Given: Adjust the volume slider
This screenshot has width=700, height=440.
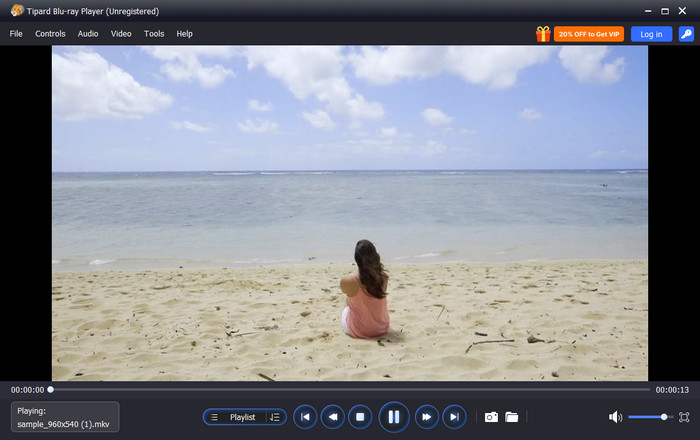Looking at the screenshot, I should (x=650, y=417).
